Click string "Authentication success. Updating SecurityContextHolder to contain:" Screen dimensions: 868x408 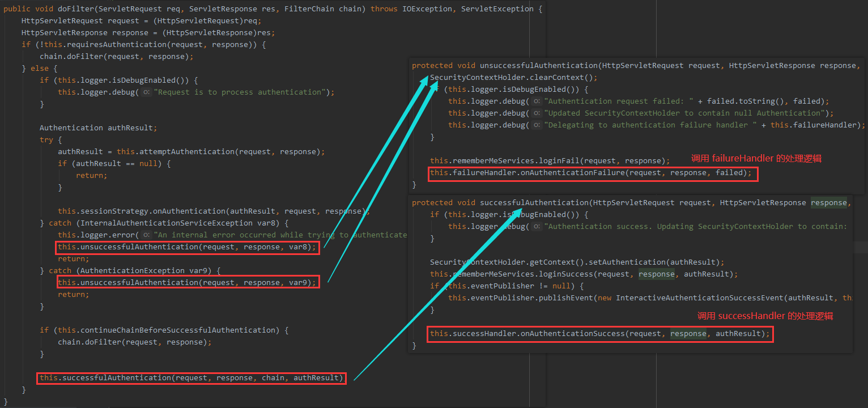pos(696,227)
